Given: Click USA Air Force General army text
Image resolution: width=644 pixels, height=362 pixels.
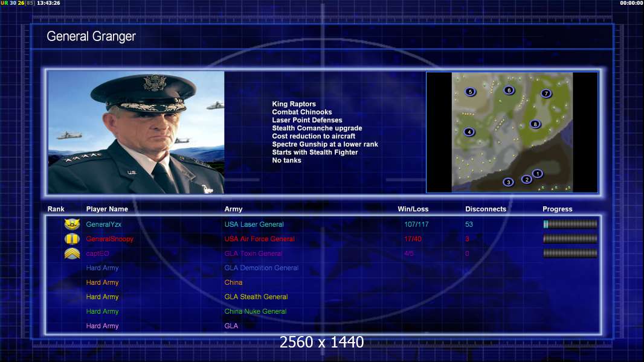Looking at the screenshot, I should [x=259, y=239].
